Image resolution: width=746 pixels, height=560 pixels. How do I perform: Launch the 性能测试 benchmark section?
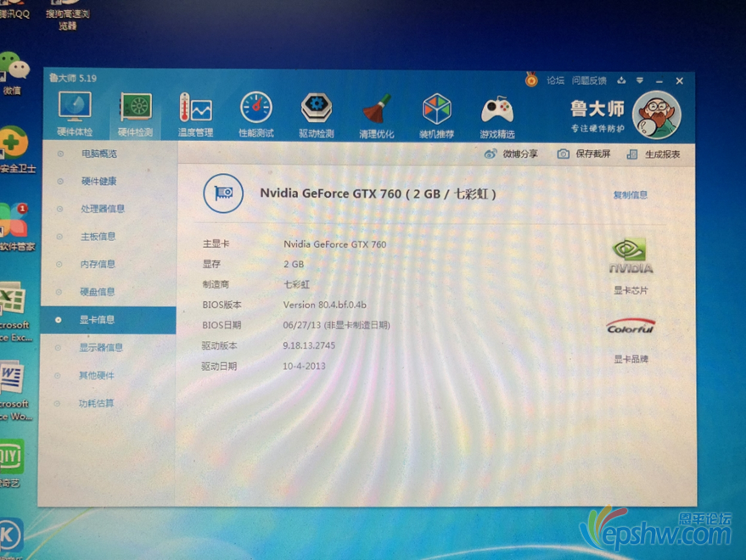(256, 115)
